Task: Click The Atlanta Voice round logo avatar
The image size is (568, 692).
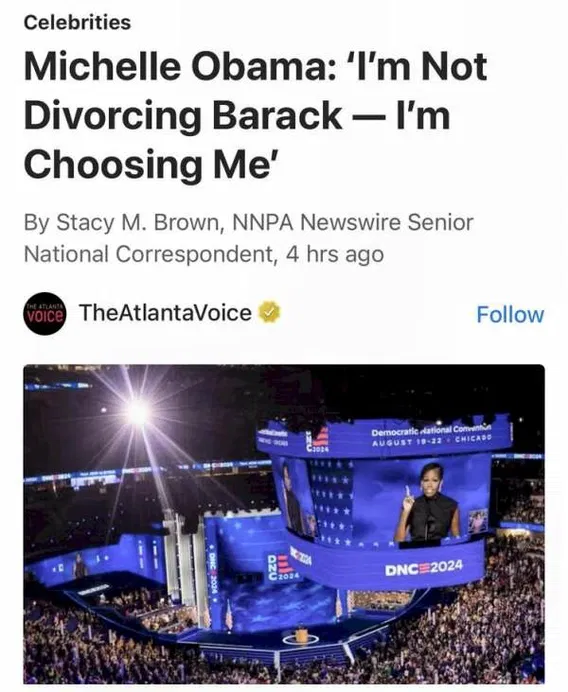Action: [x=45, y=314]
